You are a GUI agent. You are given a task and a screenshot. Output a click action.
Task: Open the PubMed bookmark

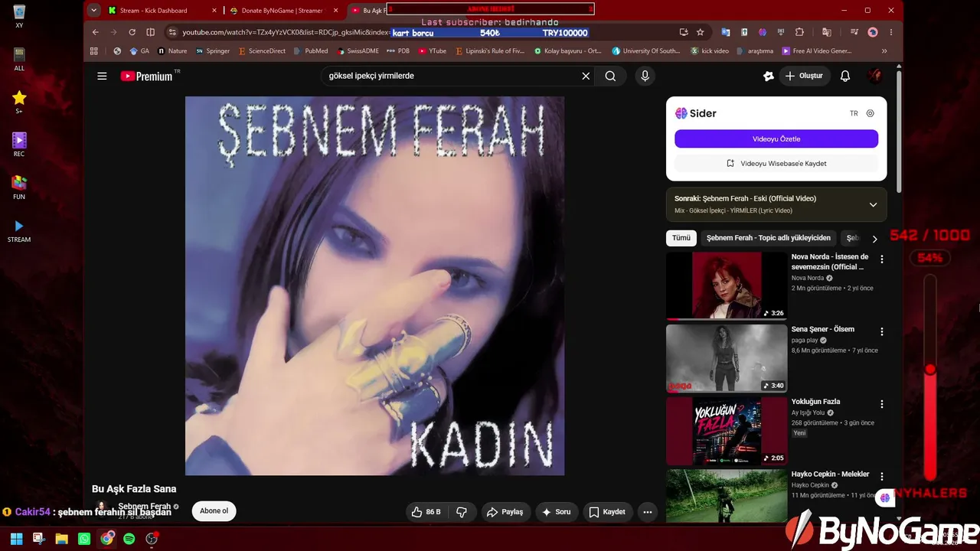point(310,51)
